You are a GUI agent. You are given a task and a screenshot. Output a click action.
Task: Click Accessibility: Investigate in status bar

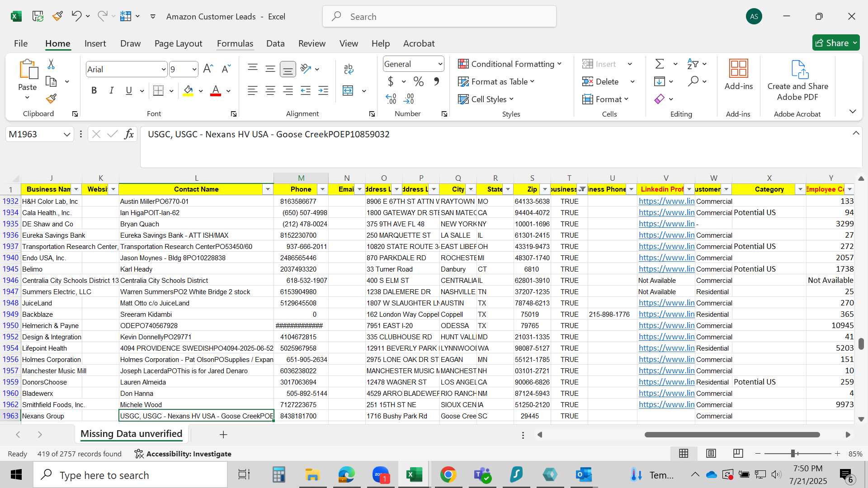[183, 454]
